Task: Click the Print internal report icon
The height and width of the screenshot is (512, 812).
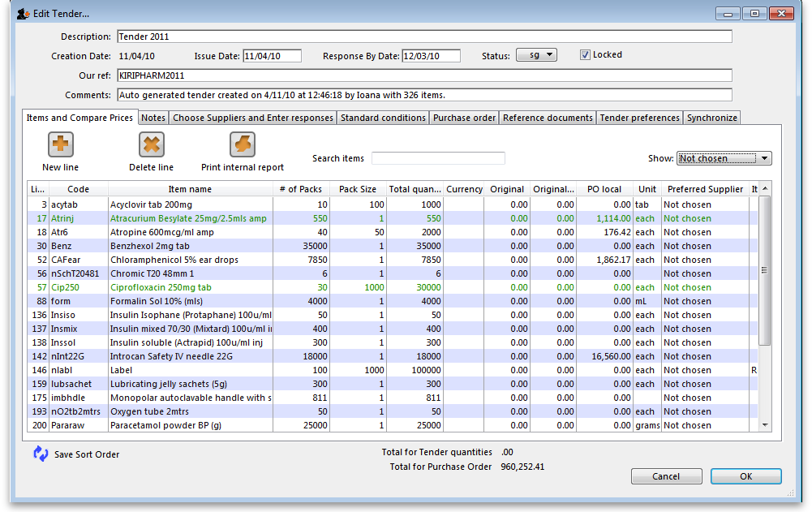Action: 242,145
